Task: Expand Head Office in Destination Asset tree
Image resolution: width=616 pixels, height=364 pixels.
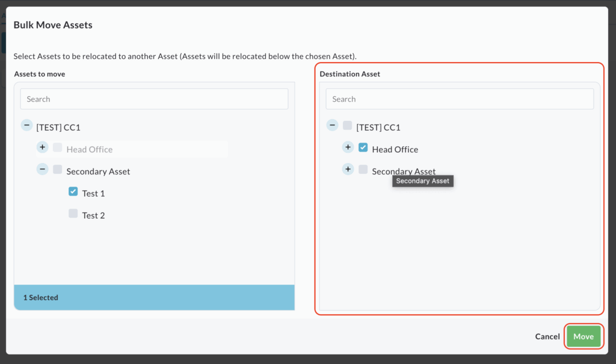Action: 348,147
